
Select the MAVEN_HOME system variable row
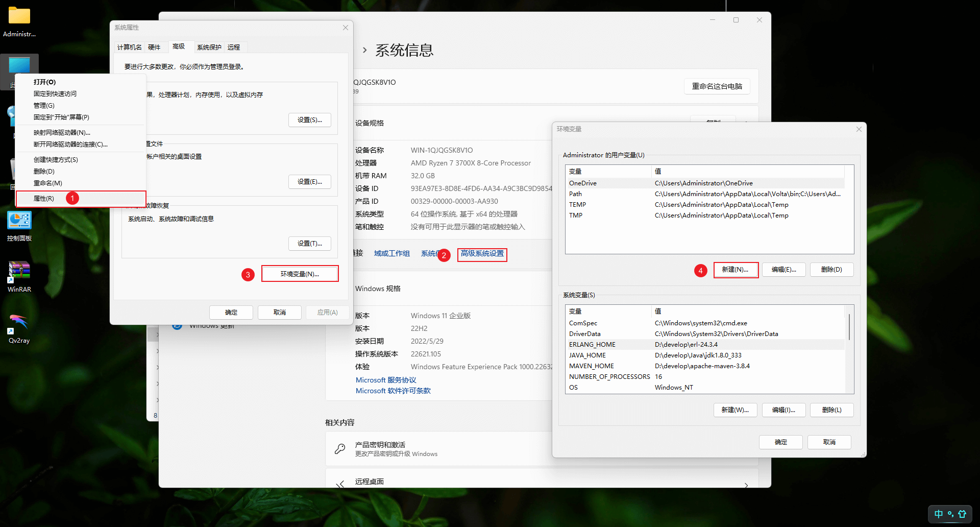click(705, 366)
